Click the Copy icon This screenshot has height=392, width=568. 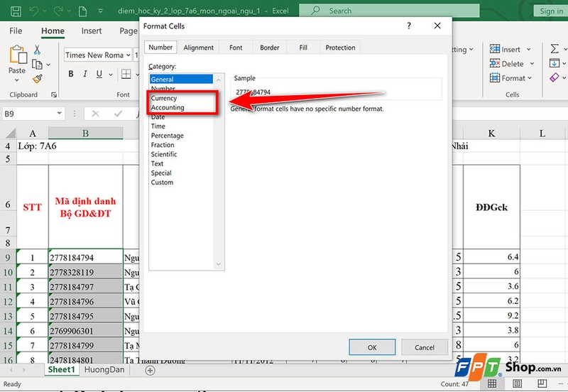click(37, 64)
